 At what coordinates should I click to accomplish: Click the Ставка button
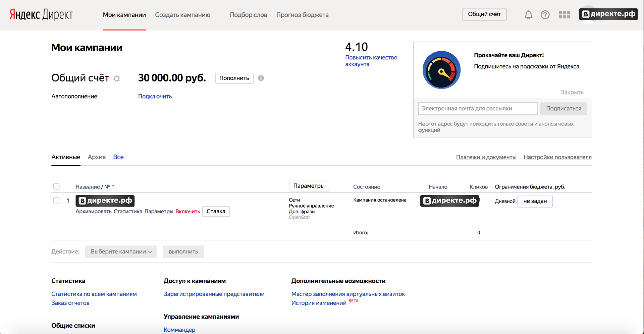(216, 211)
